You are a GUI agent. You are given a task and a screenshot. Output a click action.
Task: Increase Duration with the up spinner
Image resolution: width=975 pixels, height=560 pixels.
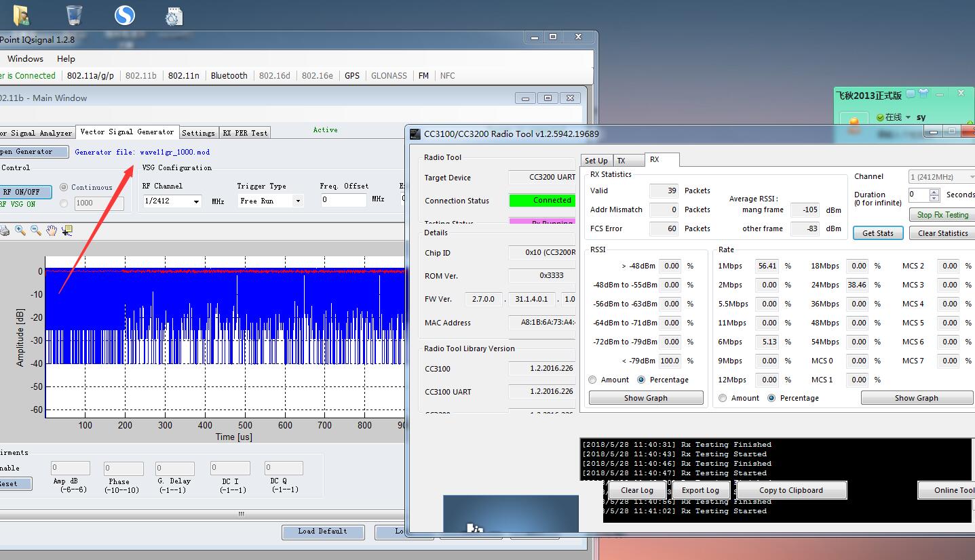click(x=934, y=191)
